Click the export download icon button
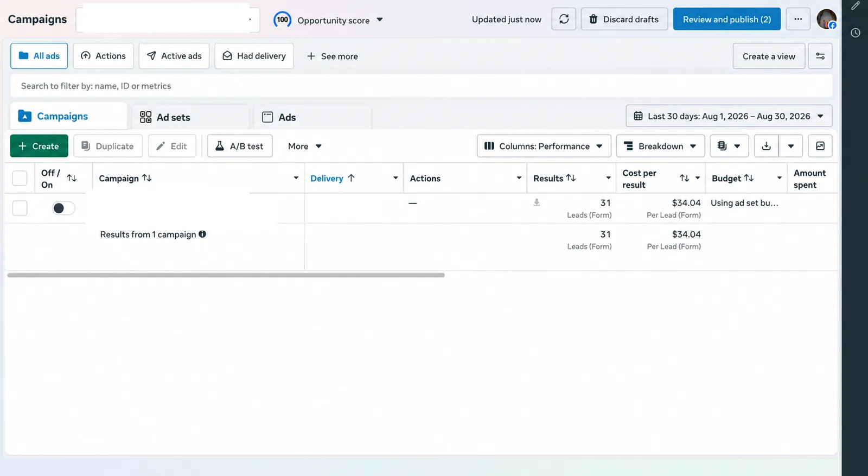Viewport: 868px width, 476px height. coord(766,146)
